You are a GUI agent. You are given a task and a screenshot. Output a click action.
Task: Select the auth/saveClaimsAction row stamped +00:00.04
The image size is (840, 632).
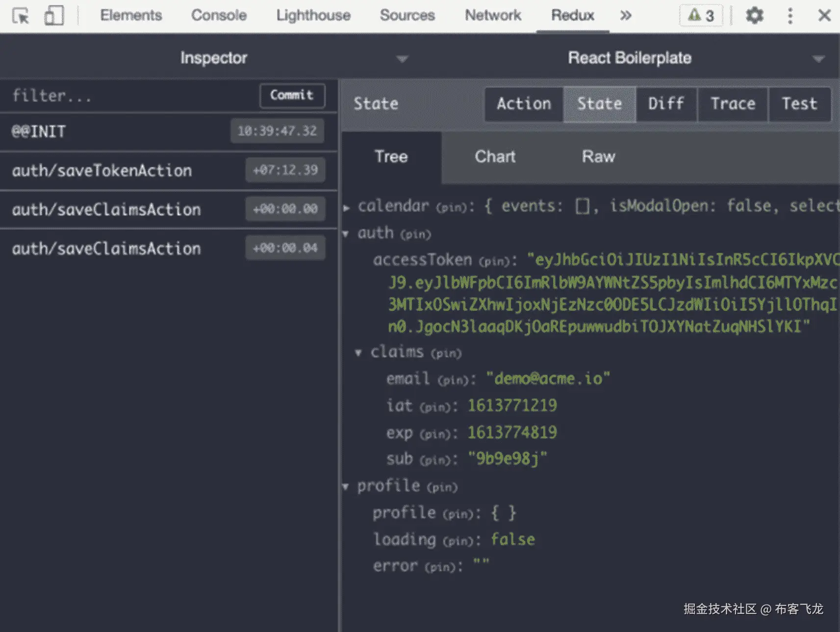168,249
